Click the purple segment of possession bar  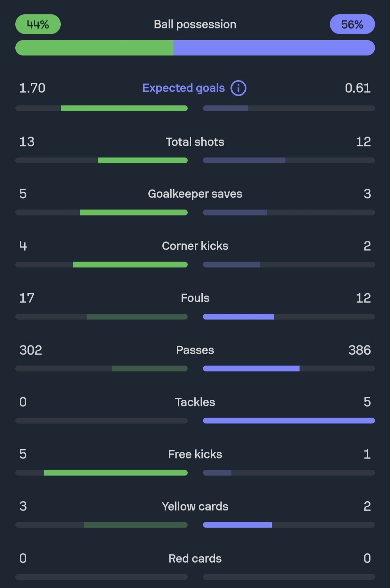[x=274, y=48]
